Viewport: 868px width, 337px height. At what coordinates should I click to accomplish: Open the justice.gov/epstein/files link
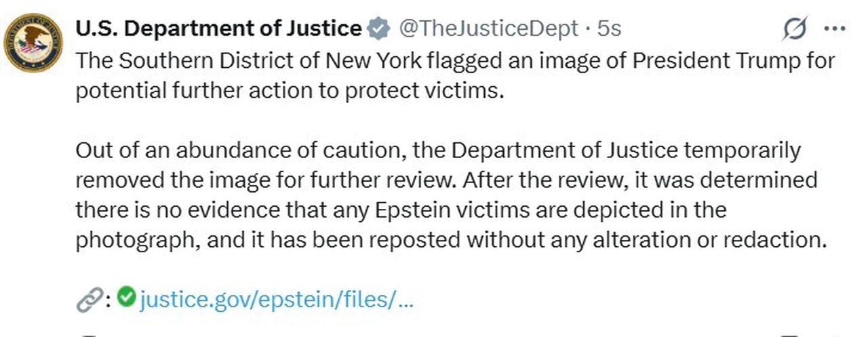(276, 298)
